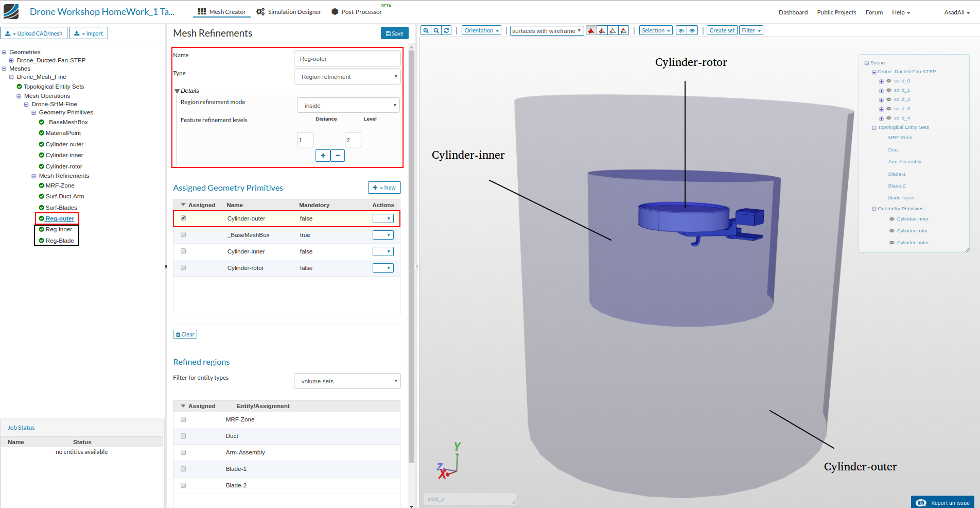This screenshot has width=980, height=508.
Task: Zoom in on the 3D viewer
Action: (426, 30)
